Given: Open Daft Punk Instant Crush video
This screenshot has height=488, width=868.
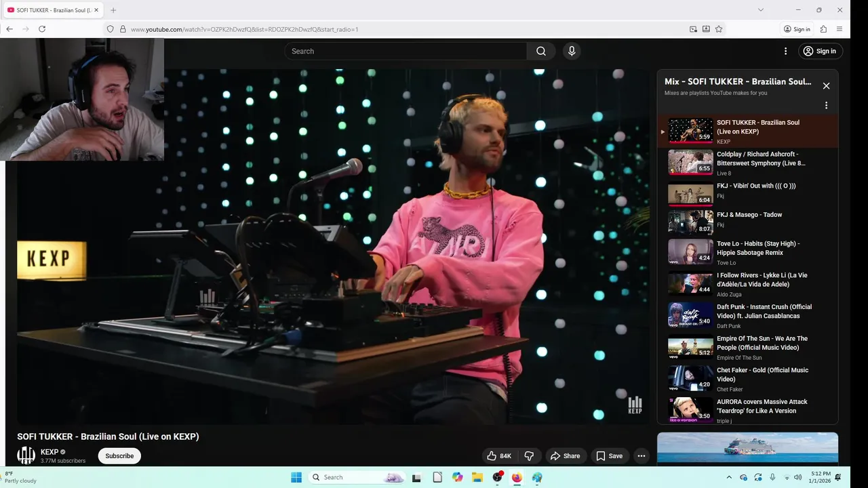Looking at the screenshot, I should 748,316.
